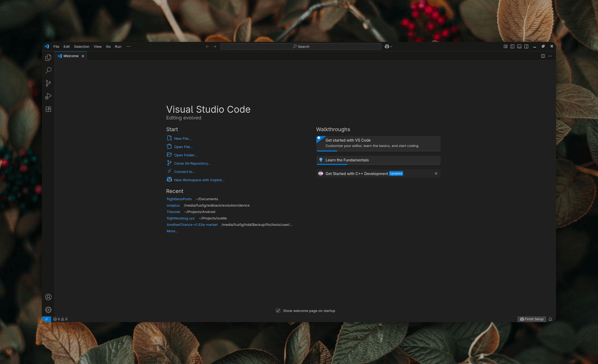This screenshot has height=364, width=598.
Task: Open editor More Actions ellipsis
Action: (550, 56)
